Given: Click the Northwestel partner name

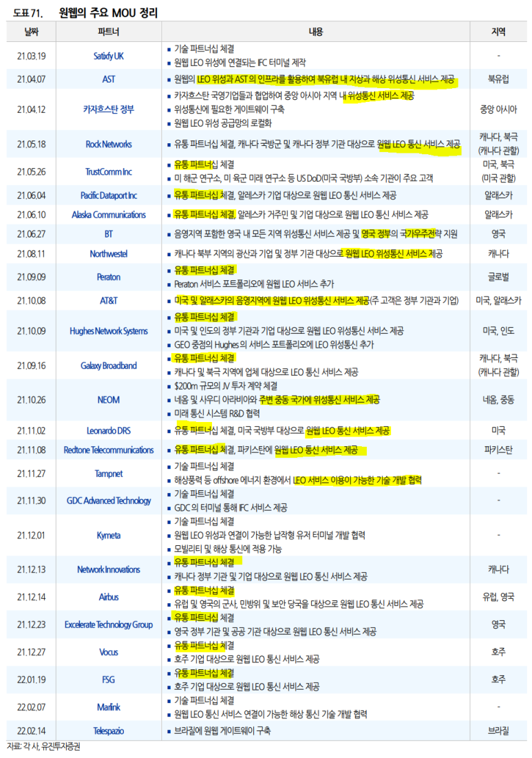Looking at the screenshot, I should [x=109, y=254].
